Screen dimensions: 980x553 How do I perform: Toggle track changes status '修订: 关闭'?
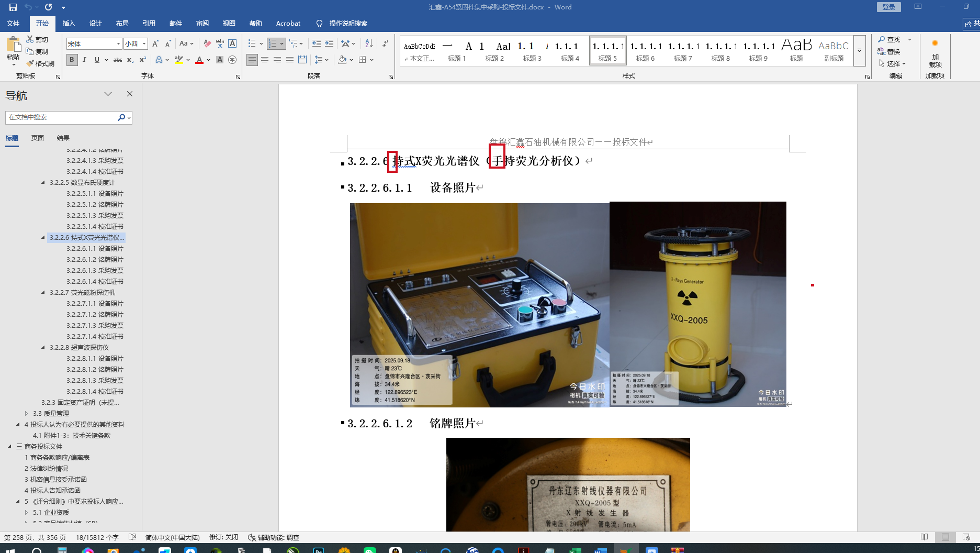point(223,537)
